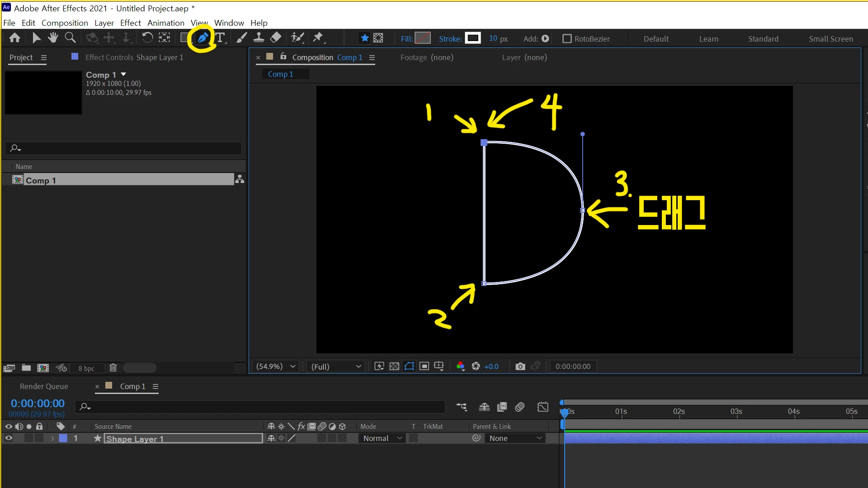Open the Animation menu
This screenshot has width=868, height=488.
(165, 23)
